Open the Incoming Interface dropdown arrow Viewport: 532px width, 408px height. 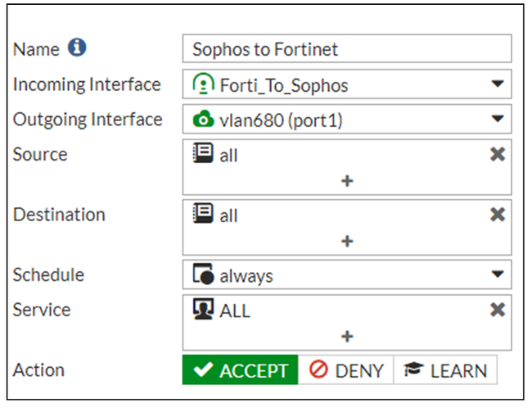pos(497,84)
